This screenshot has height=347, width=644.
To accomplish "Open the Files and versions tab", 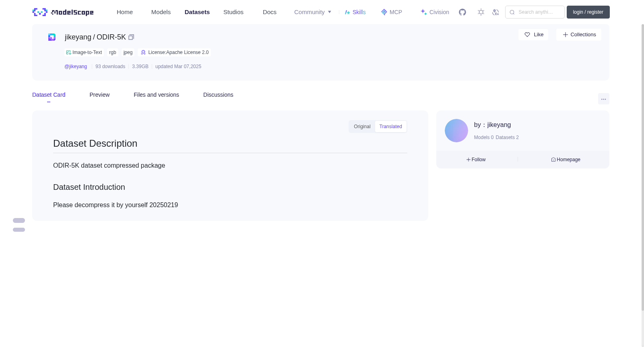I will (x=156, y=95).
